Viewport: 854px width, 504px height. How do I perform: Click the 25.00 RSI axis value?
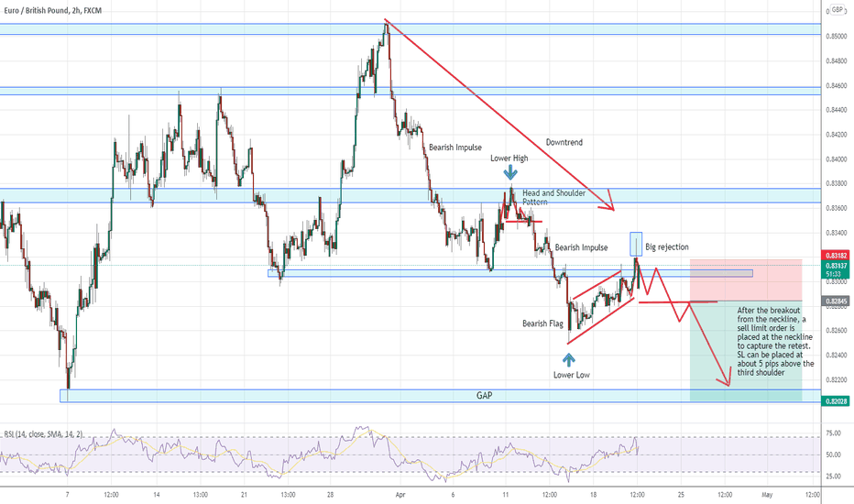coord(833,477)
